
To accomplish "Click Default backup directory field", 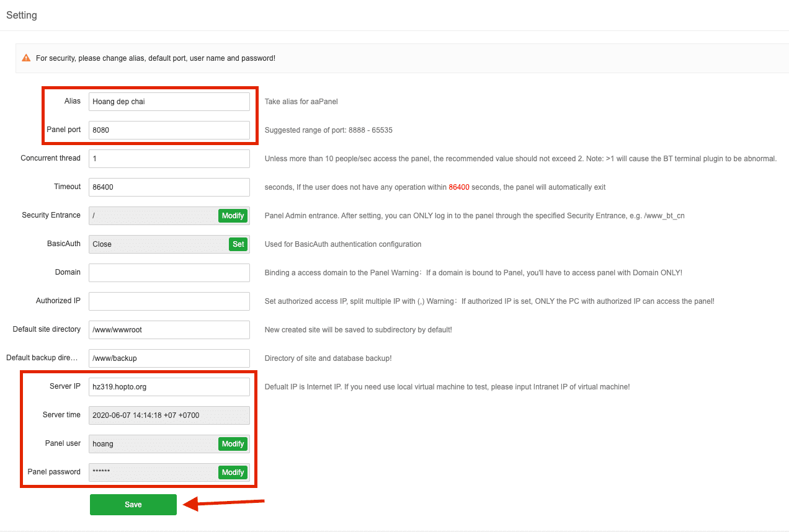I will point(169,358).
